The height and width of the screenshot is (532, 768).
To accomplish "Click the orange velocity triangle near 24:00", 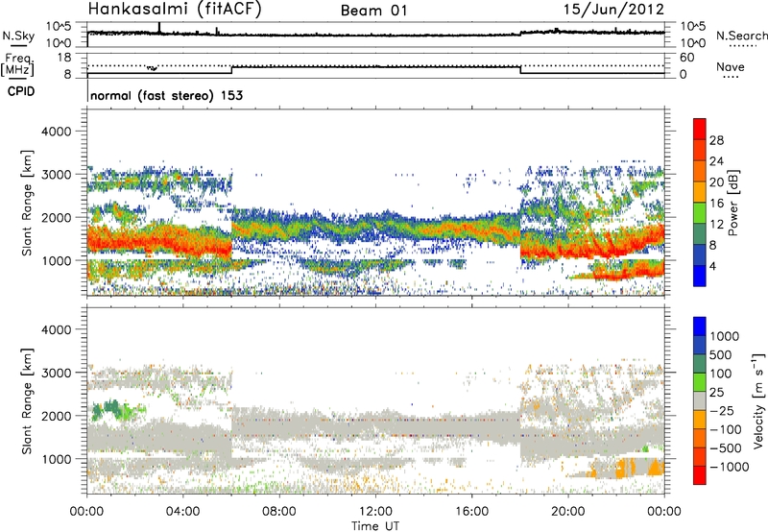I will click(655, 468).
